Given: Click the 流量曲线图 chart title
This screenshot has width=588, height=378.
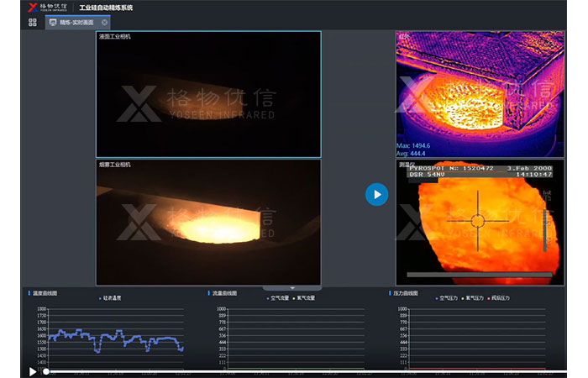Looking at the screenshot, I should (224, 293).
